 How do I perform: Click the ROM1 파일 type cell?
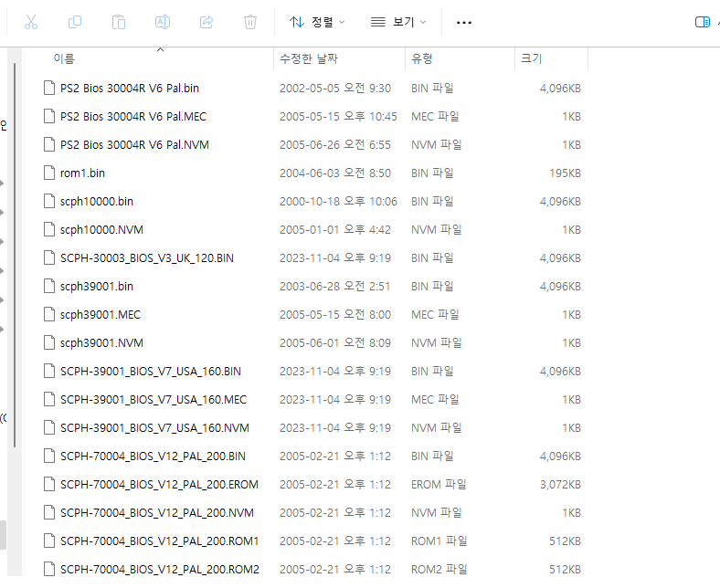tap(439, 541)
